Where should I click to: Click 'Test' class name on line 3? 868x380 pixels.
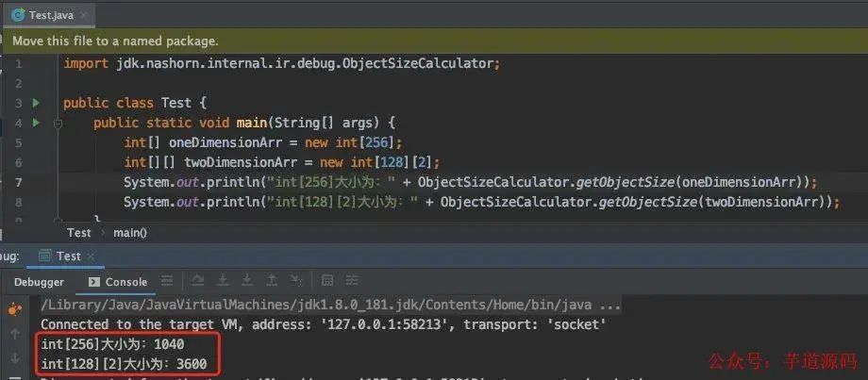click(x=175, y=103)
